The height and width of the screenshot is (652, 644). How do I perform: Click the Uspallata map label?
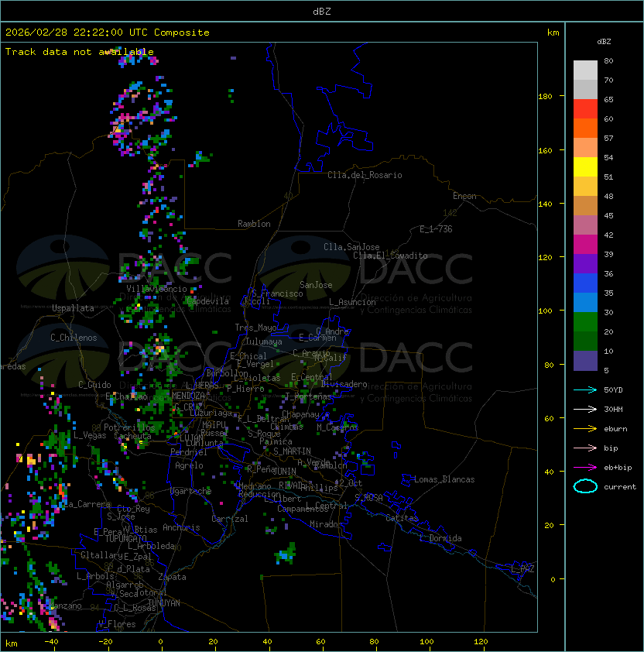73,308
